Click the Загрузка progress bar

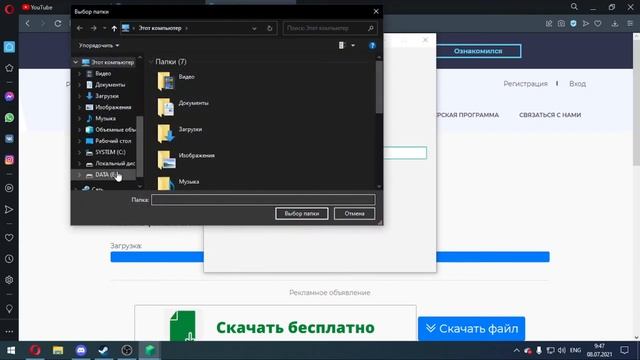click(330, 257)
